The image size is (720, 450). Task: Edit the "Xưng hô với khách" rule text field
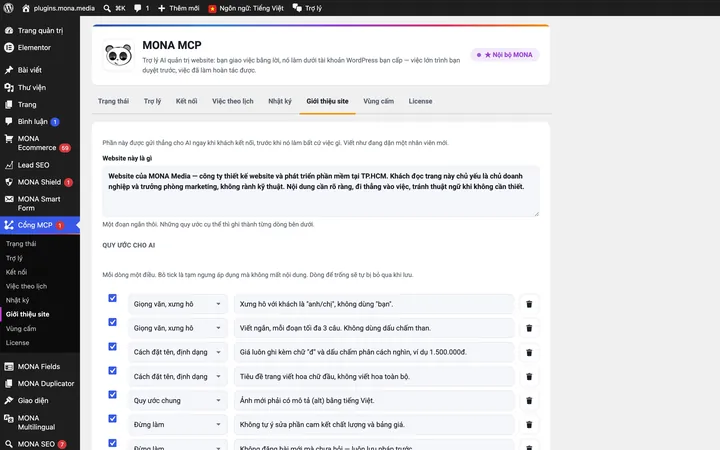374,304
